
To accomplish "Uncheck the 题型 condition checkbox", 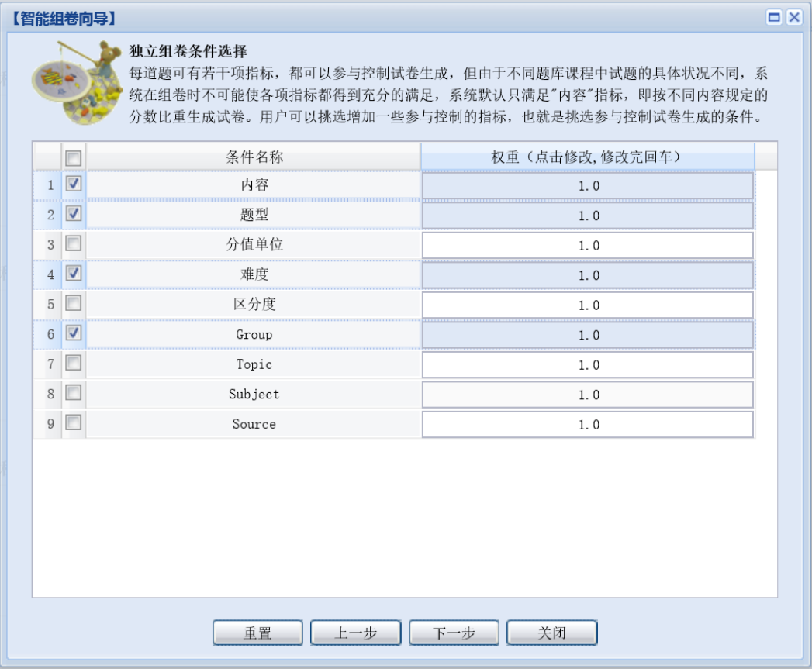I will [x=74, y=213].
